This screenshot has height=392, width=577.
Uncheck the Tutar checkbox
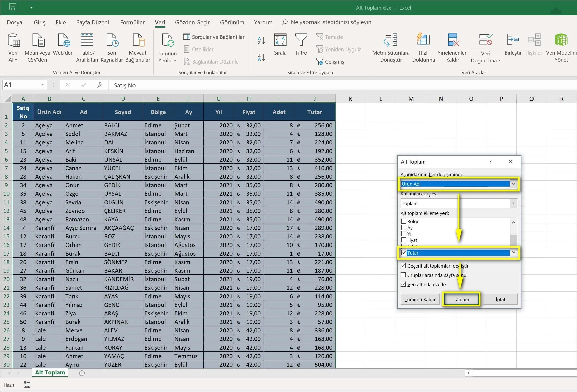pyautogui.click(x=404, y=253)
